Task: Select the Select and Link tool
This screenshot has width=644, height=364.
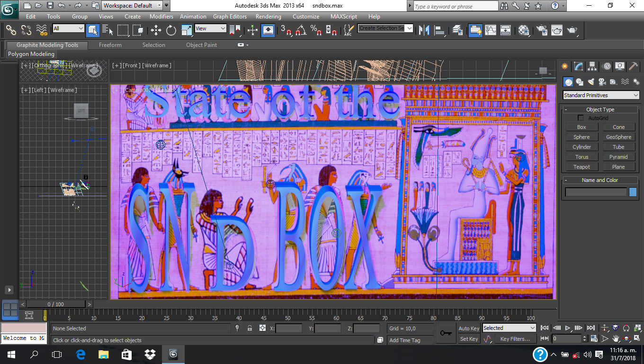Action: point(11,30)
